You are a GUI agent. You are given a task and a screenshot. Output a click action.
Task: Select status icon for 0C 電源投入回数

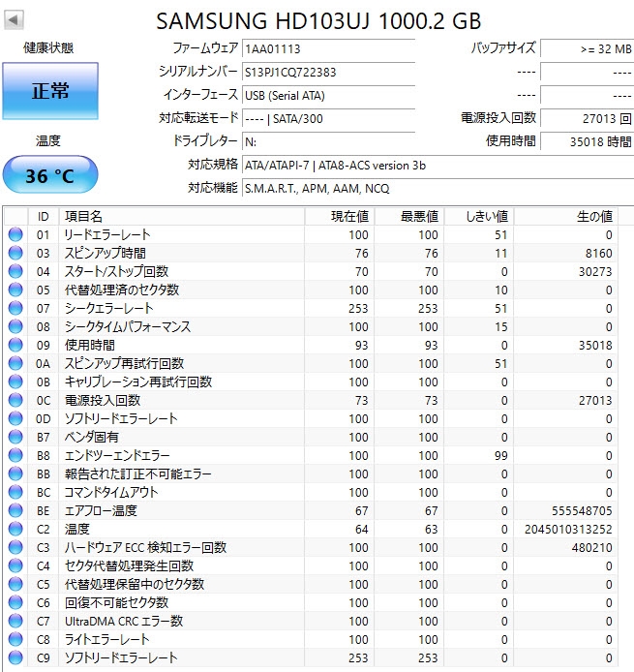(15, 400)
